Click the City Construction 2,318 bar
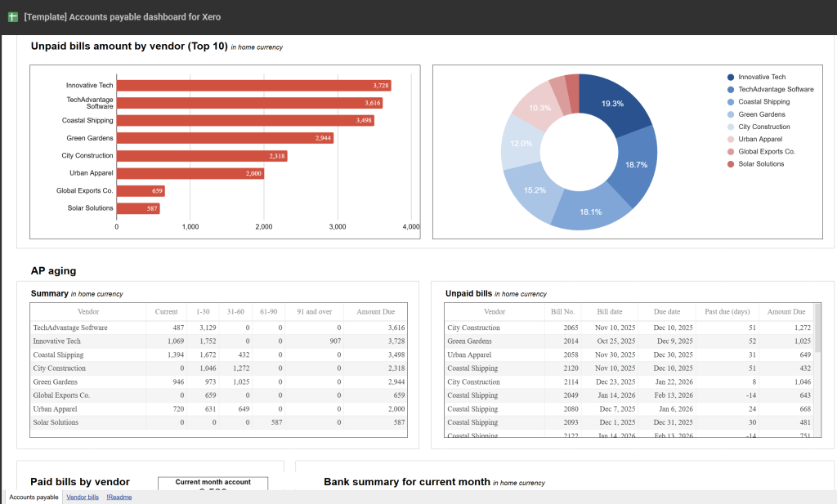This screenshot has width=837, height=504. [x=202, y=156]
